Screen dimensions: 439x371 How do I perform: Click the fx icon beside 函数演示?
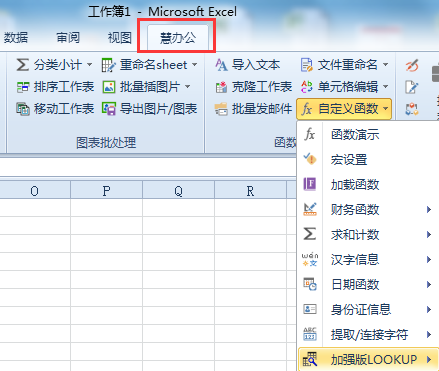point(310,134)
